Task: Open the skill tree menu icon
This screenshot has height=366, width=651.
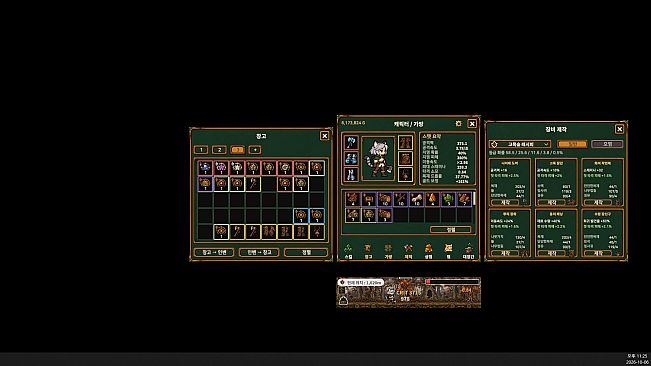Action: click(348, 251)
